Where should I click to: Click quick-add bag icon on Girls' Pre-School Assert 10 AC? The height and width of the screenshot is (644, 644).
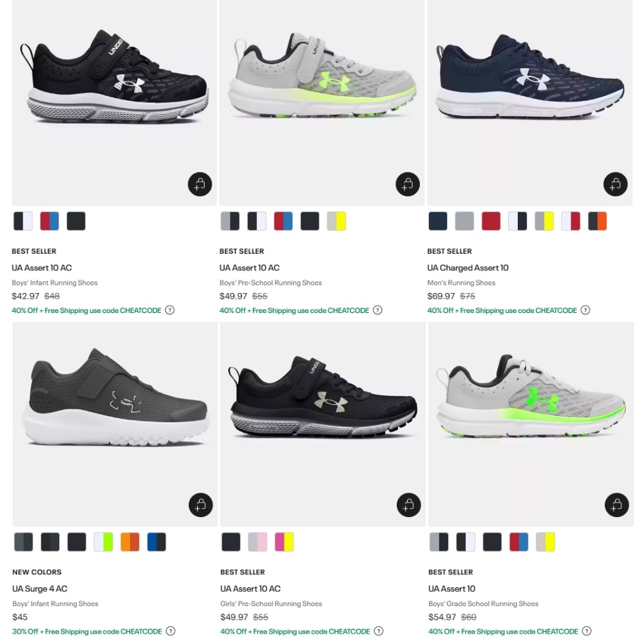(x=409, y=505)
